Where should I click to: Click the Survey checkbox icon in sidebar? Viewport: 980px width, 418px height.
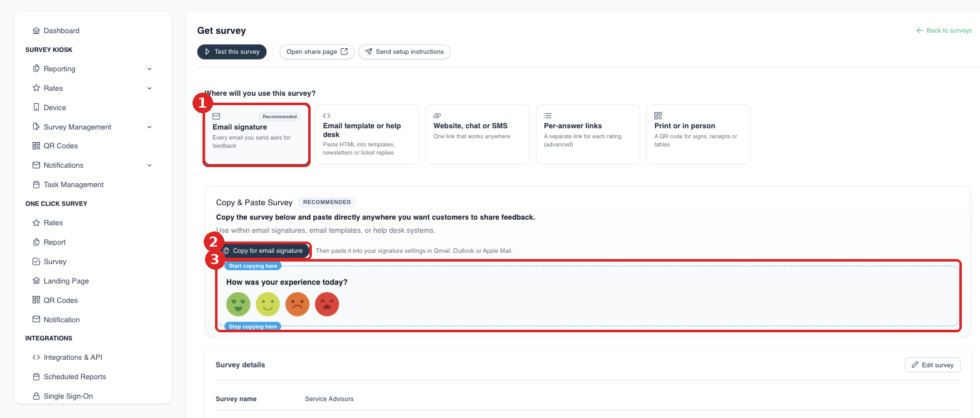36,262
